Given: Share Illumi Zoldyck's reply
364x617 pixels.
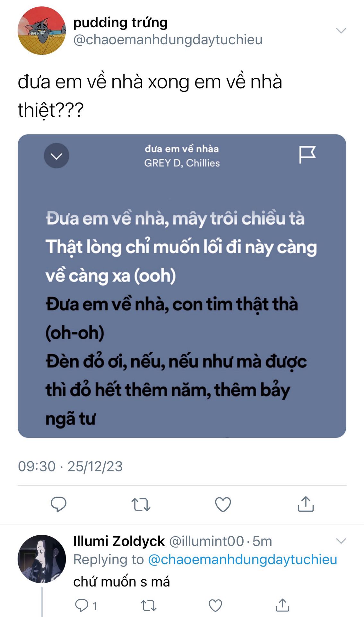Looking at the screenshot, I should (x=282, y=605).
